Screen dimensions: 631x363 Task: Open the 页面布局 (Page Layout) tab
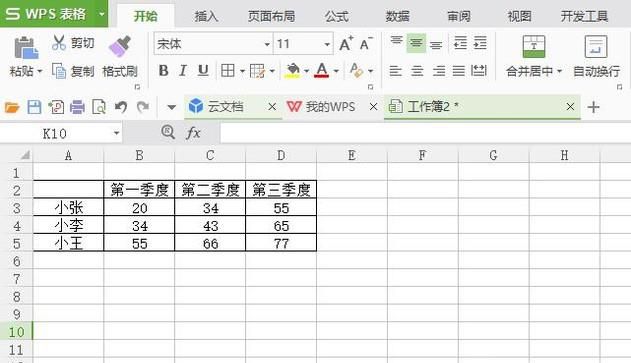pos(271,16)
